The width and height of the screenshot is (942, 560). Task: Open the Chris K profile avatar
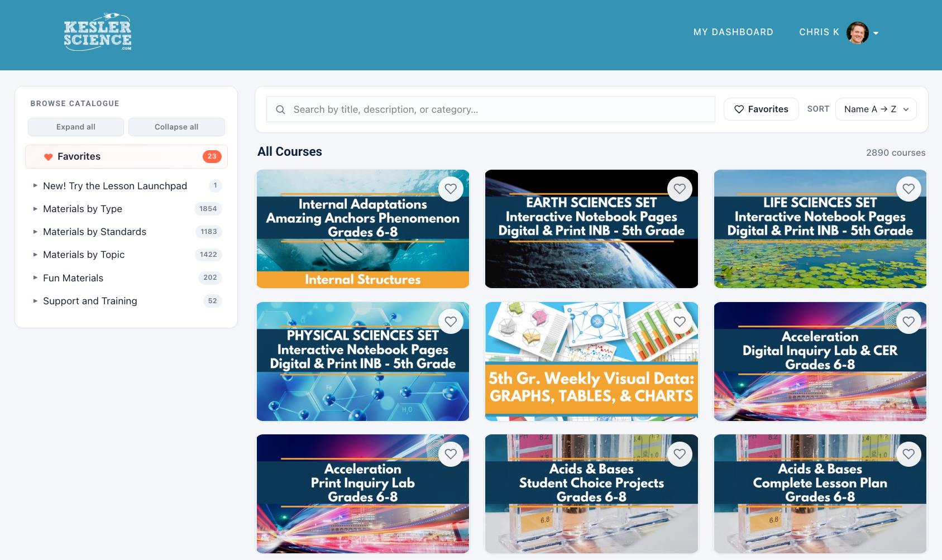[x=857, y=32]
